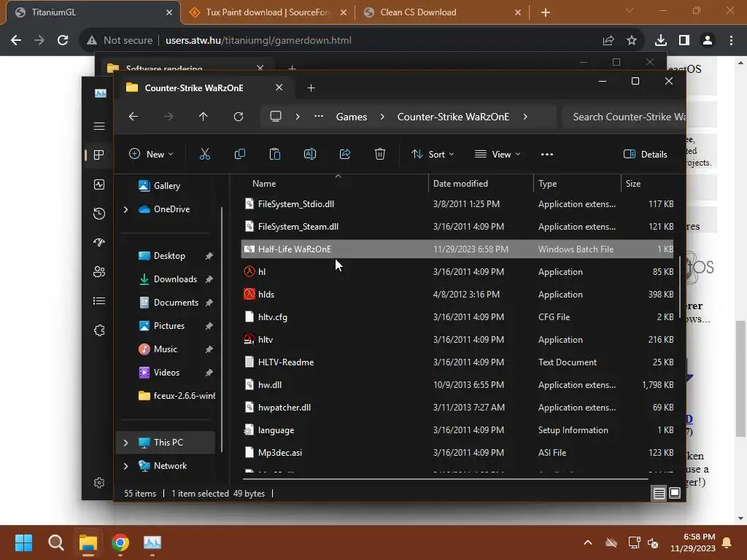Toggle the Details pane button
The height and width of the screenshot is (560, 747).
645,155
